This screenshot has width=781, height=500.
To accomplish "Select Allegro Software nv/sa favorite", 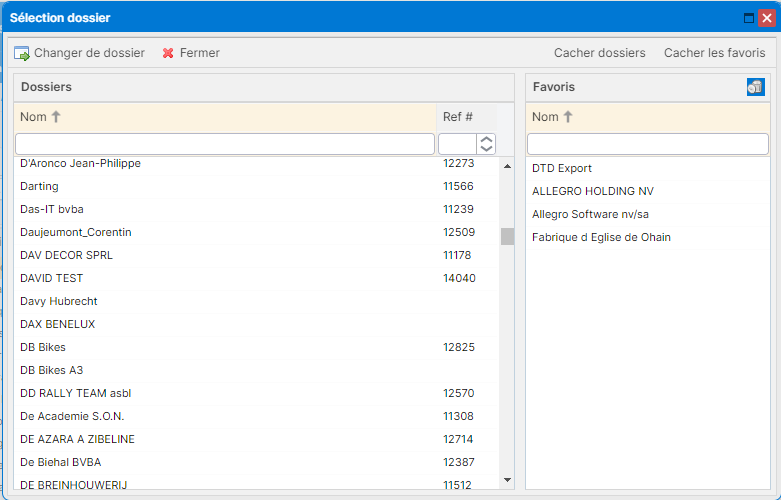I will [x=648, y=215].
